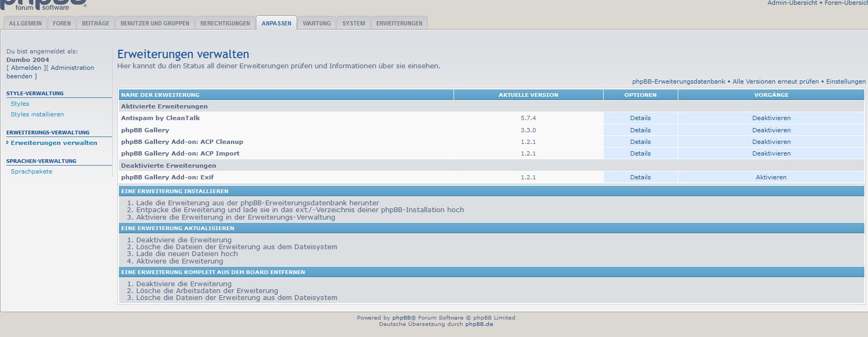Click the Erweiterungen verwalten page heading

183,54
